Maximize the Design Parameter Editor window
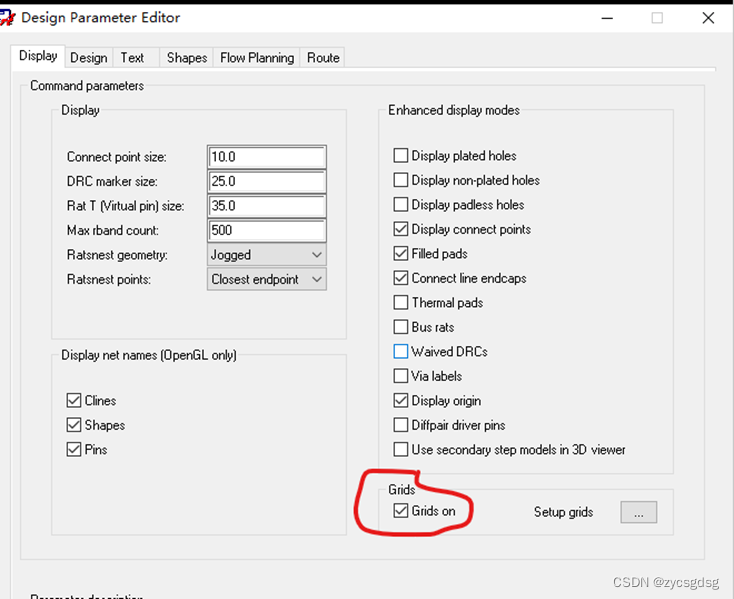 (657, 18)
